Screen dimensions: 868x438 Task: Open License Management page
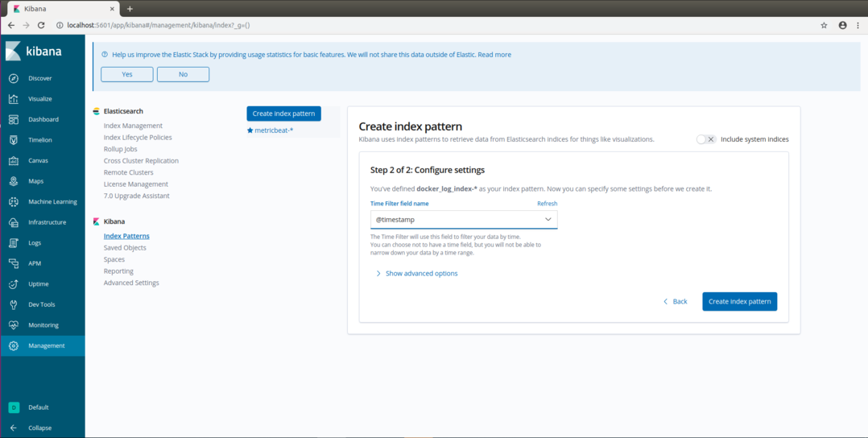(135, 184)
